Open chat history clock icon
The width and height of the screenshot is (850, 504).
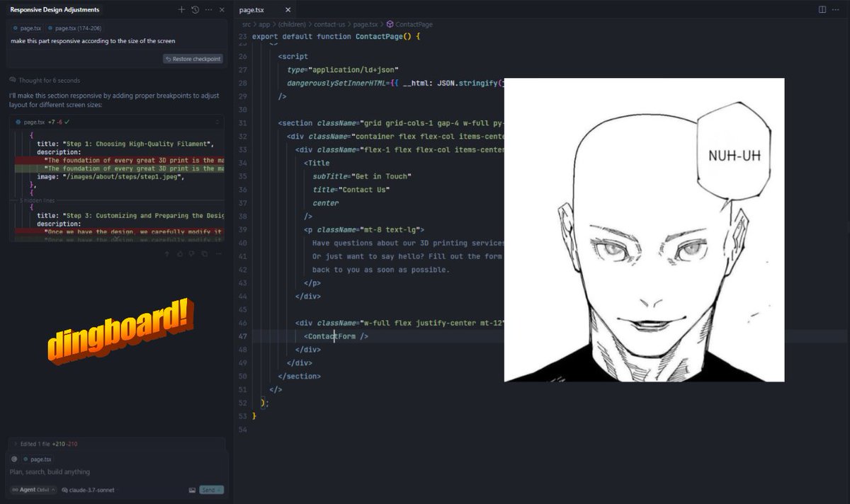point(195,10)
